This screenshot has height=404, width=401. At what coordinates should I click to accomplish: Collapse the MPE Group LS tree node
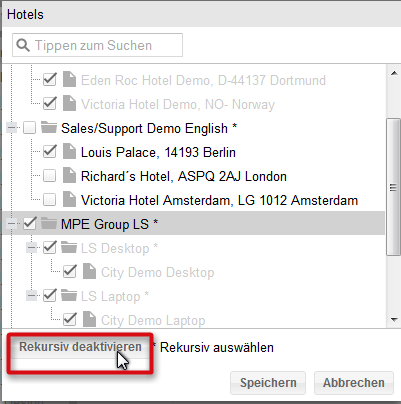(x=11, y=223)
